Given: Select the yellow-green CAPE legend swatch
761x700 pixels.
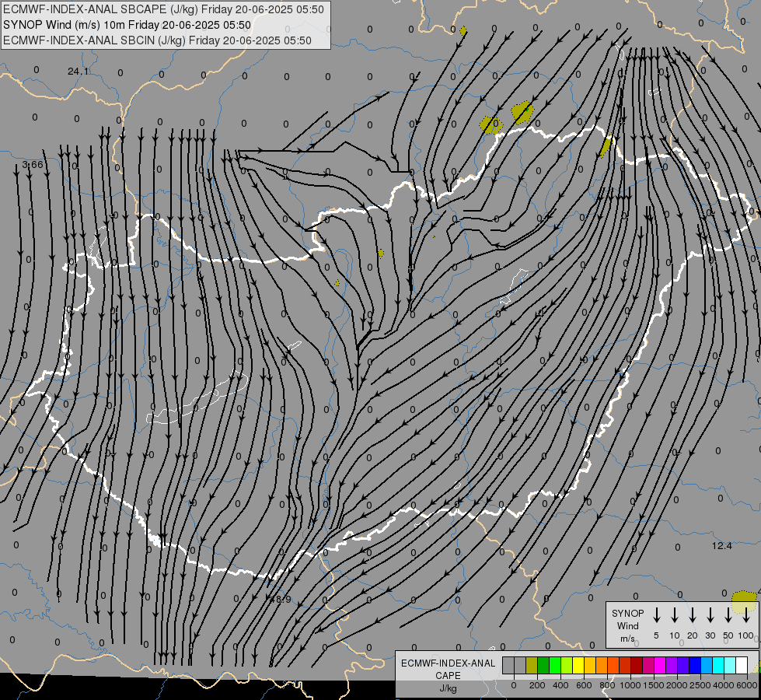Looking at the screenshot, I should pyautogui.click(x=567, y=665).
